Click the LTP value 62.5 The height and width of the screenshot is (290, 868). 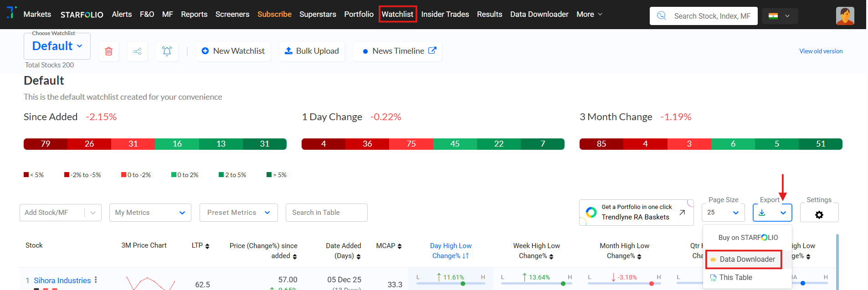(x=202, y=285)
